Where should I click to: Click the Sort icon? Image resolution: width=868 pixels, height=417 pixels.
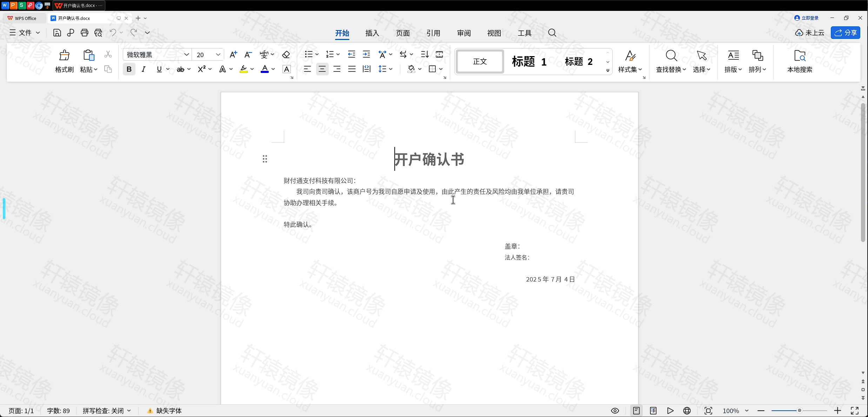click(x=425, y=54)
